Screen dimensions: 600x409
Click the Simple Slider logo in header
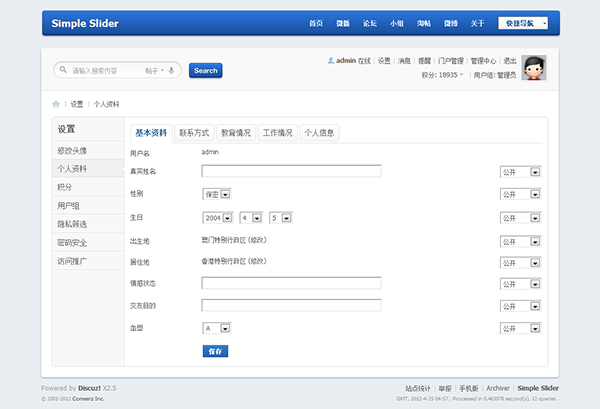coord(85,23)
